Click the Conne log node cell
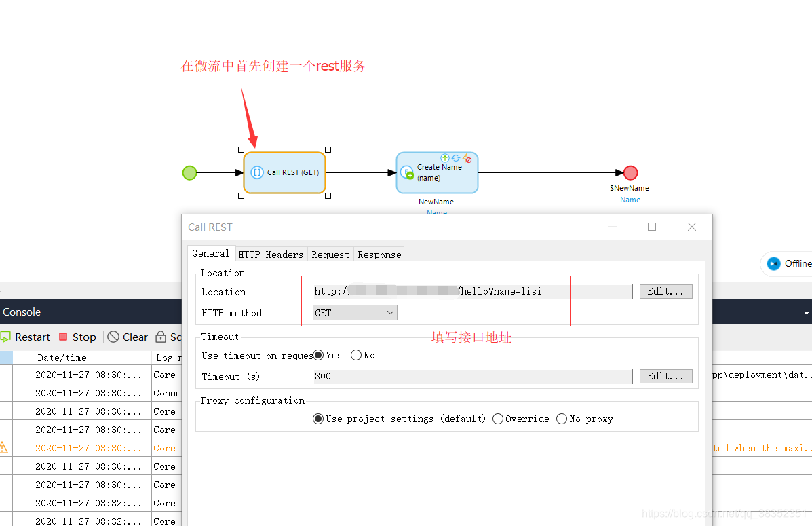This screenshot has height=526, width=812. (167, 393)
